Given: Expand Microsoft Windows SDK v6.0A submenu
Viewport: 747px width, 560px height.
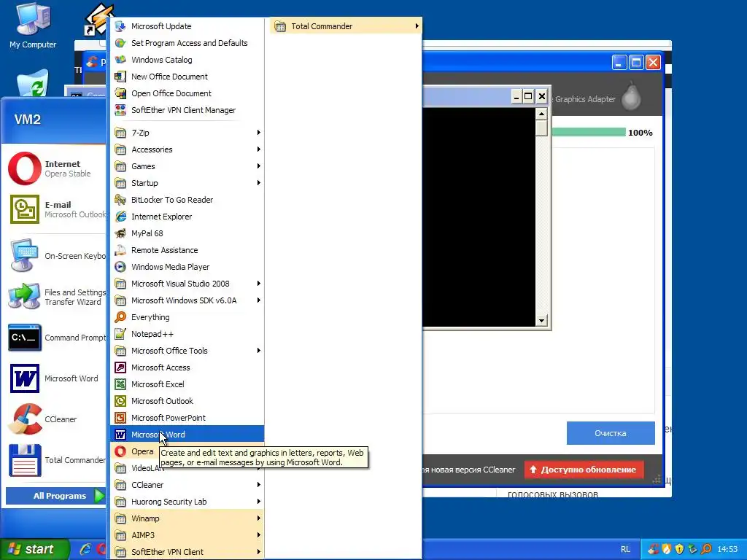Looking at the screenshot, I should (x=187, y=300).
